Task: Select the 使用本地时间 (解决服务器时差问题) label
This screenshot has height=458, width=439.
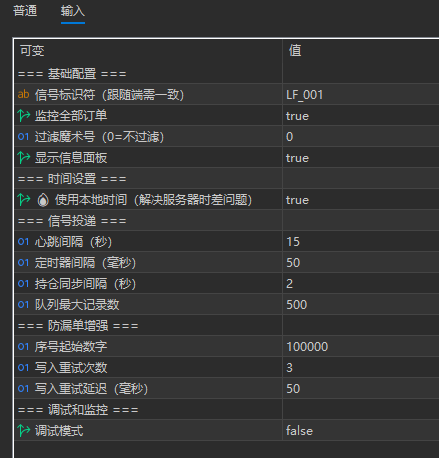Action: 153,200
